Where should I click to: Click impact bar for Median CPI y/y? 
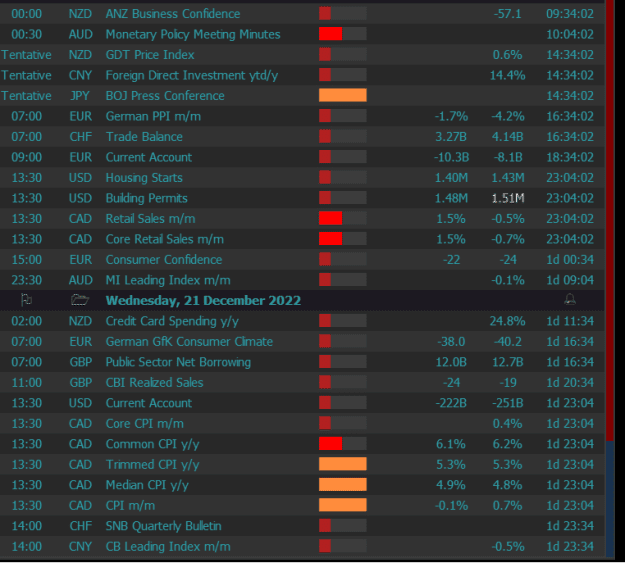click(x=342, y=484)
